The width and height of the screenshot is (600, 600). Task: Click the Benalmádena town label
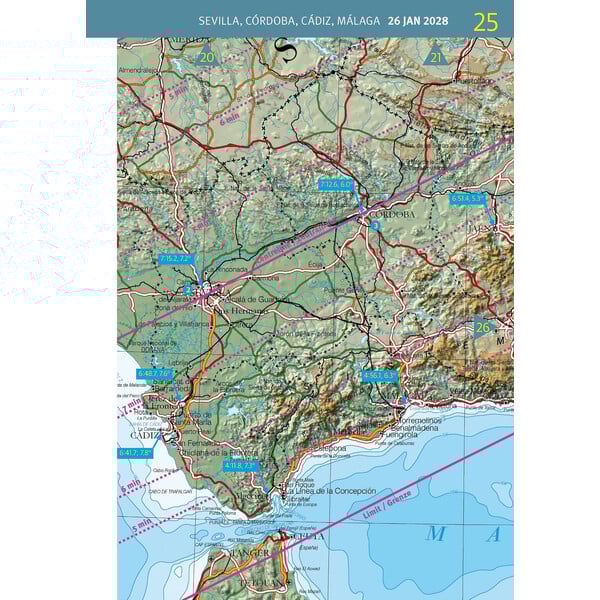pyautogui.click(x=414, y=428)
